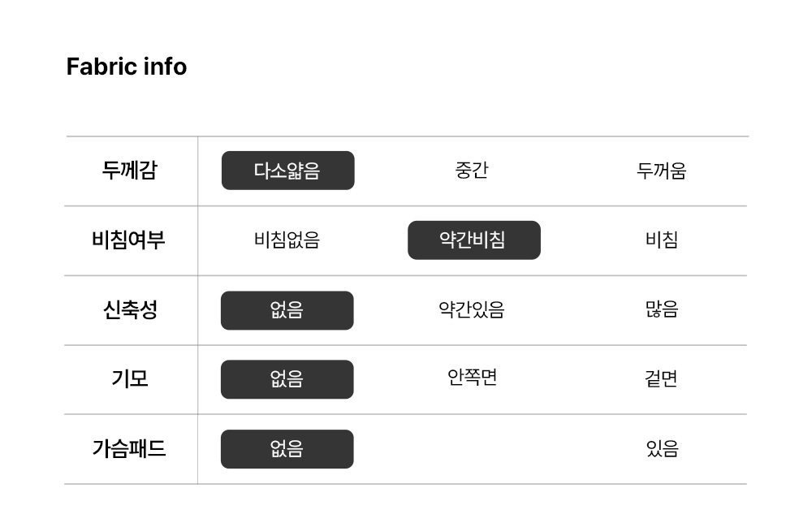Image resolution: width=812 pixels, height=510 pixels.
Task: Click the 가슴패드 row label
Action: click(129, 449)
